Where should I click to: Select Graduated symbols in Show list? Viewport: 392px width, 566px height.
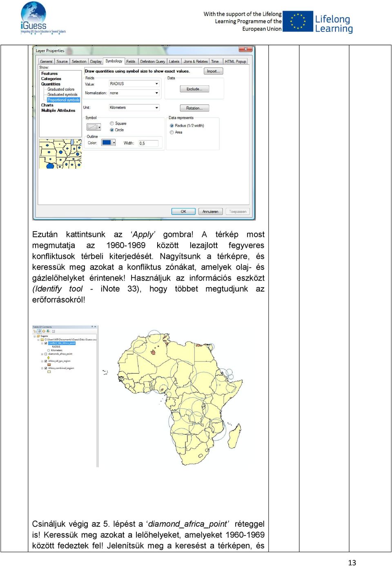[62, 94]
